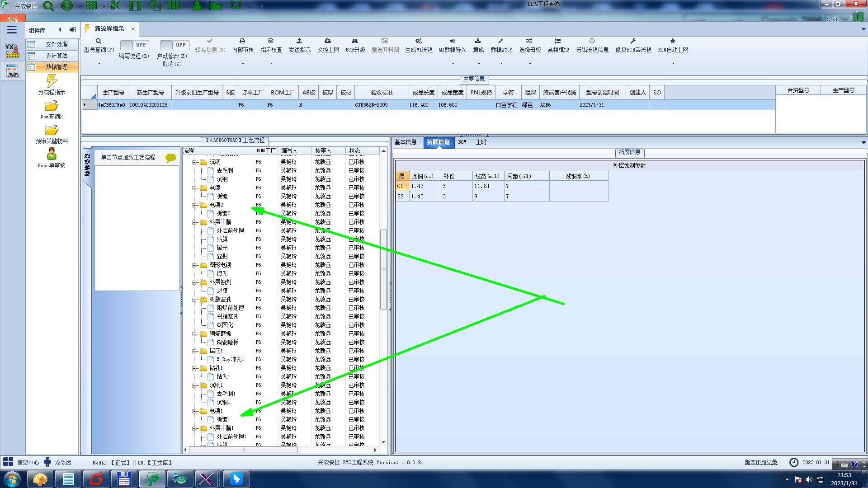Viewport: 868px width, 488px height.
Task: Click the 发送指示 toolbar icon
Action: tap(299, 41)
